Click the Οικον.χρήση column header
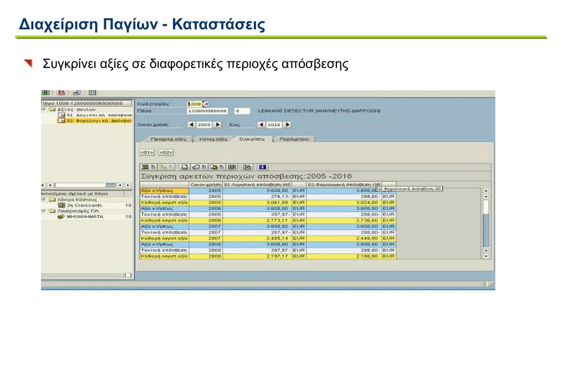Image resolution: width=567 pixels, height=392 pixels. click(x=206, y=184)
